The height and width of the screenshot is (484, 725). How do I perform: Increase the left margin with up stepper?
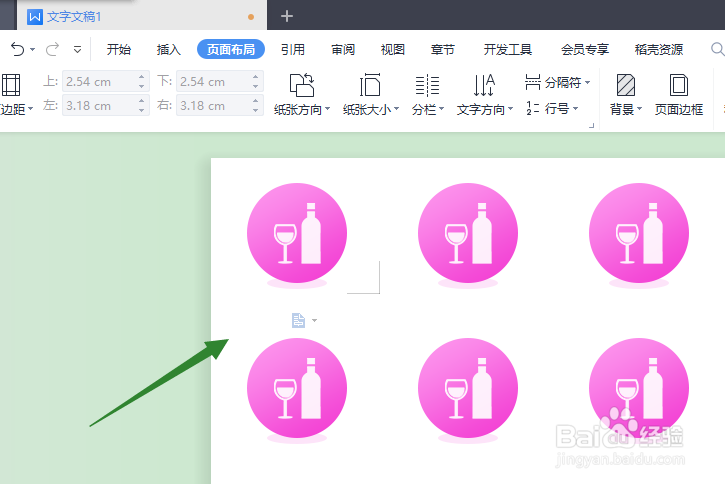click(141, 100)
